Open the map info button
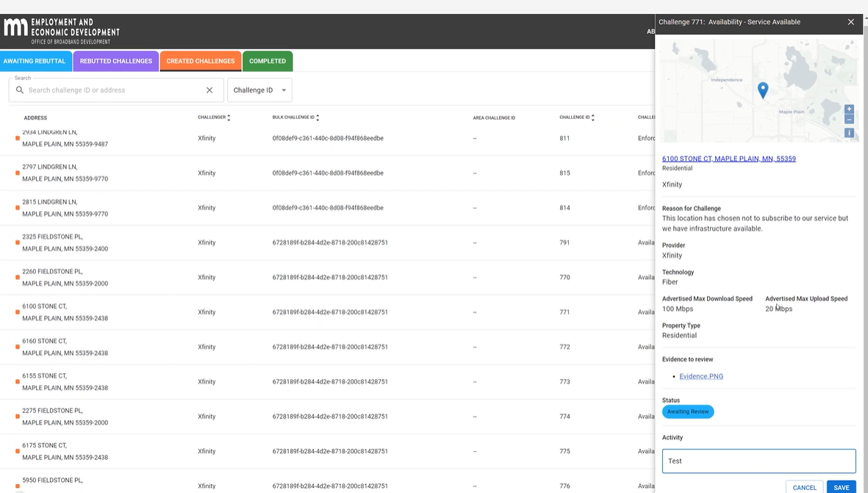Screen dimensions: 868x493 [849, 133]
